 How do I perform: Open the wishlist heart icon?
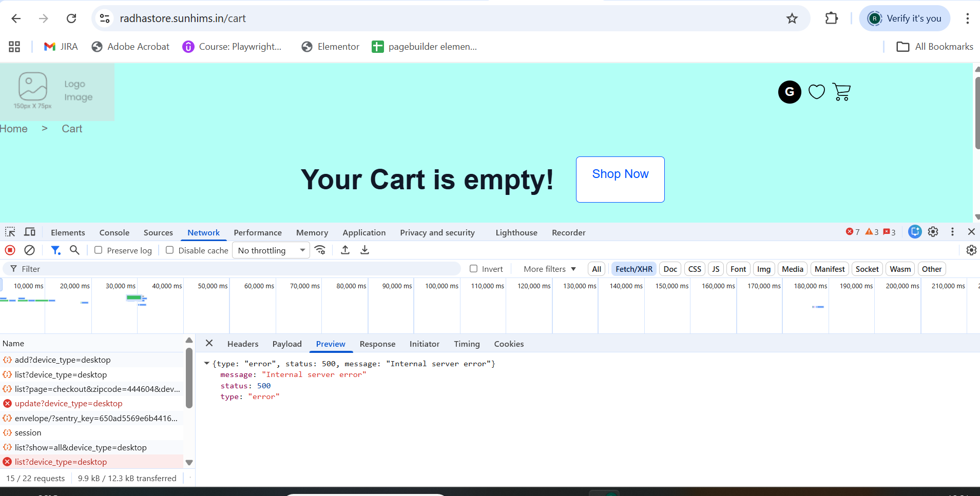coord(816,92)
